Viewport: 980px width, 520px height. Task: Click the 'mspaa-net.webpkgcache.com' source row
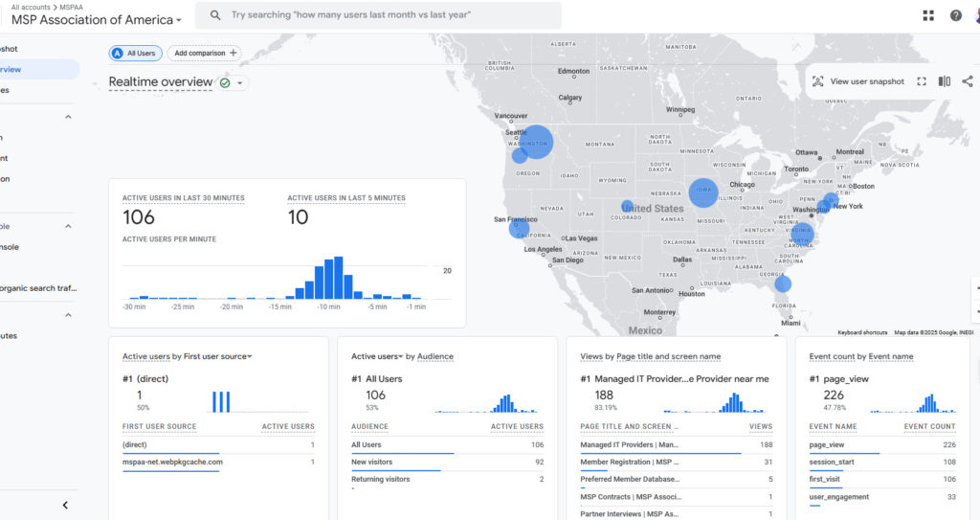click(x=218, y=463)
